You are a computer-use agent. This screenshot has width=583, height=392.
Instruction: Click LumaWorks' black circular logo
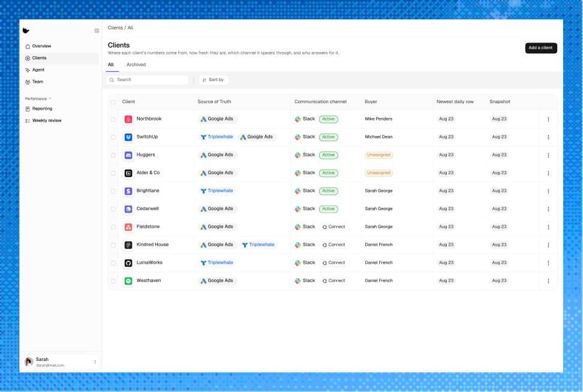(128, 263)
